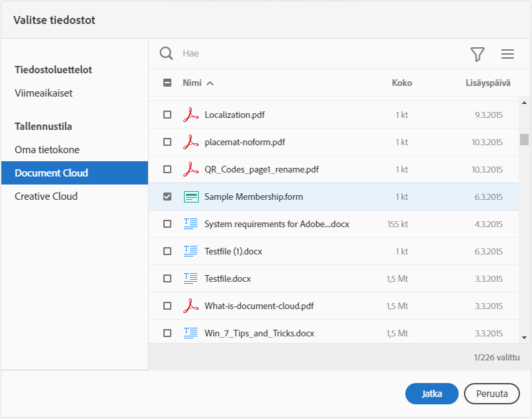Click the scrollbar down arrow
This screenshot has width=532, height=419.
525,337
